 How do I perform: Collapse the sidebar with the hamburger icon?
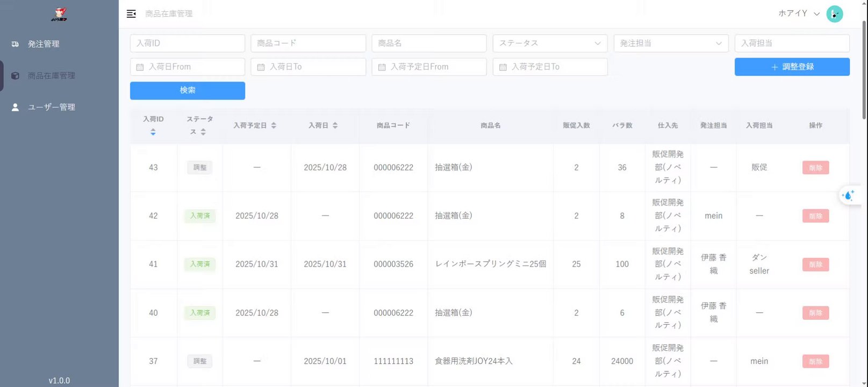point(131,14)
